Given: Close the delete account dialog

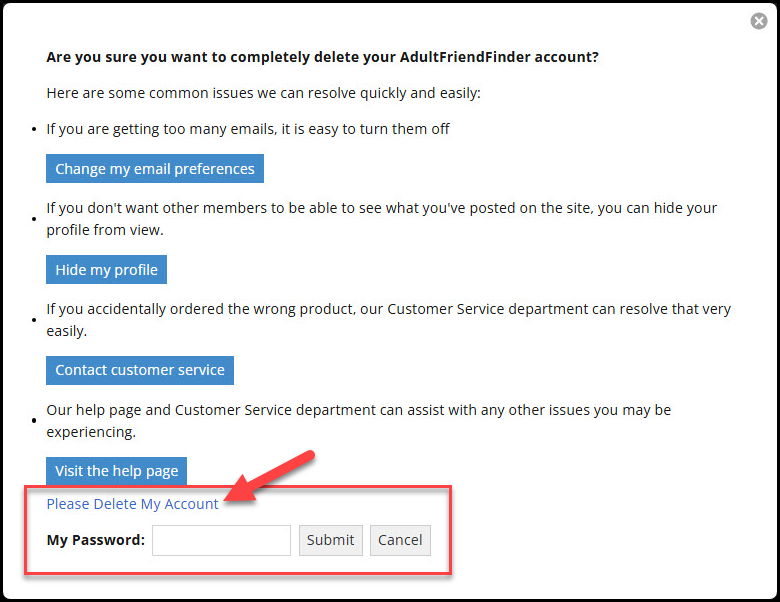Looking at the screenshot, I should (759, 21).
